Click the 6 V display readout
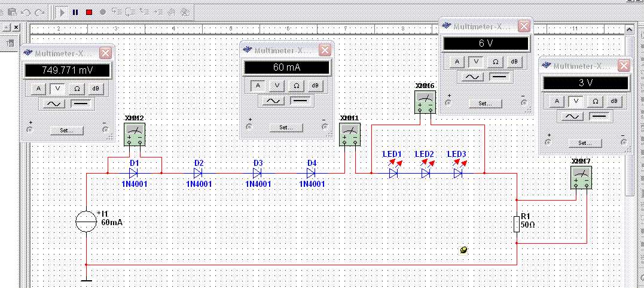This screenshot has width=644, height=288. [x=487, y=44]
